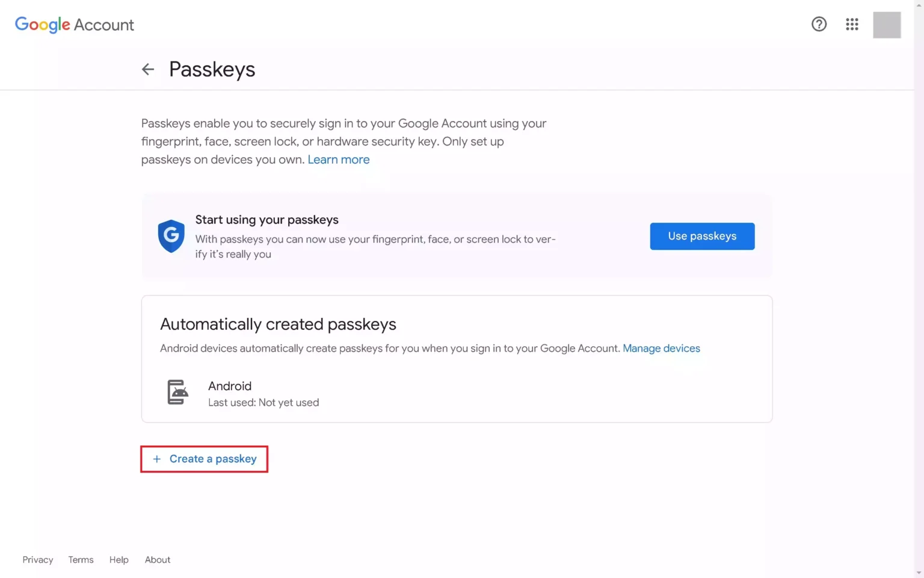Click the scrollbar down arrow

(x=919, y=573)
